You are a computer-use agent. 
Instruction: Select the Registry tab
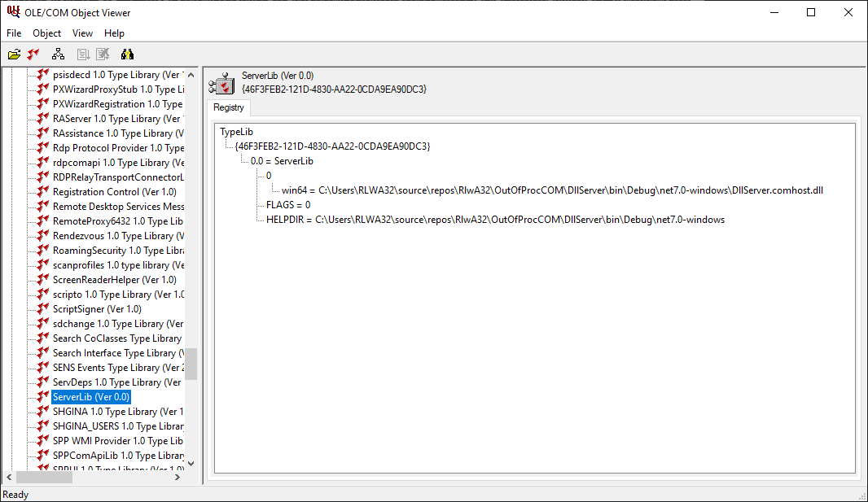(x=229, y=107)
